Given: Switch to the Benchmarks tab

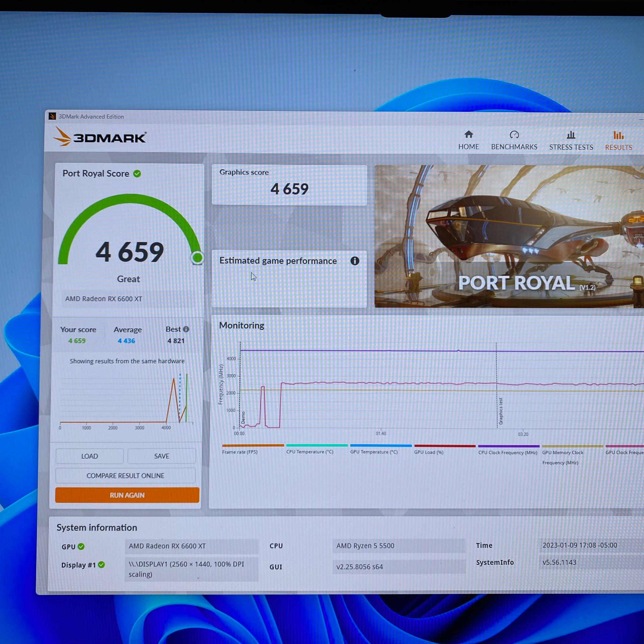Looking at the screenshot, I should coord(514,140).
